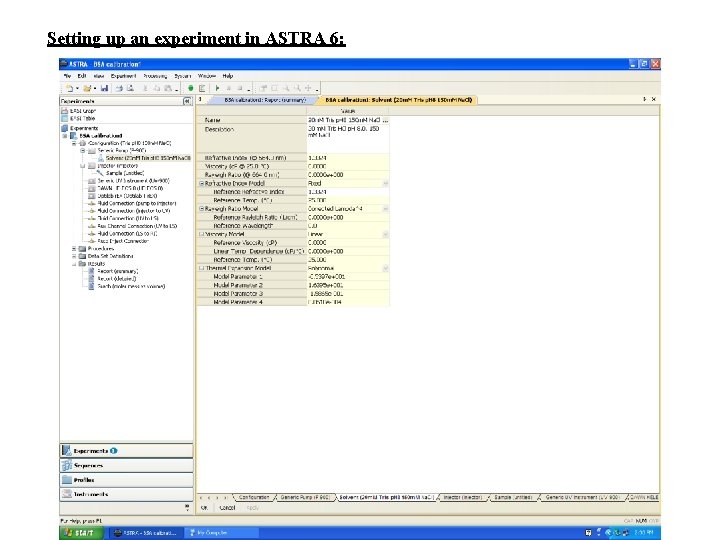Collapse the Results tree node
This screenshot has width=720, height=540.
(x=73, y=264)
